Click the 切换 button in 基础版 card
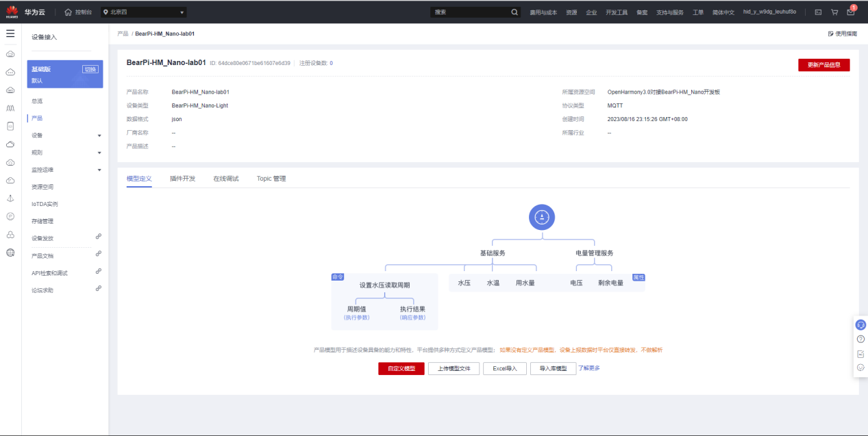 pos(90,69)
